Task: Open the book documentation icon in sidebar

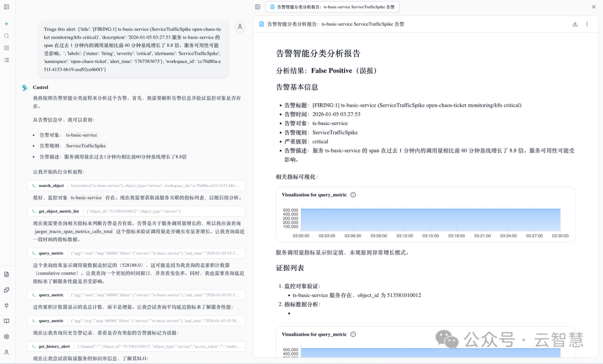Action: pyautogui.click(x=7, y=321)
